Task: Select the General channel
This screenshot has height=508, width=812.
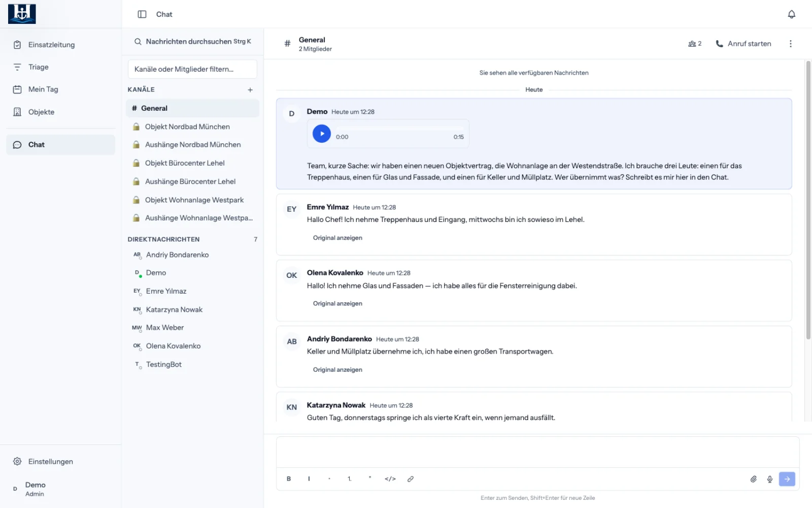Action: (192, 108)
